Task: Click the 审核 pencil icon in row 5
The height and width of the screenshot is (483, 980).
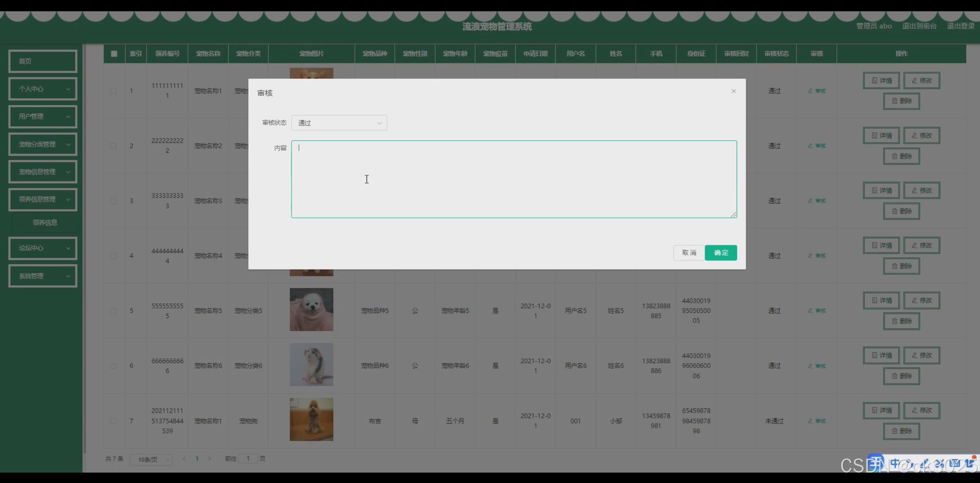Action: (817, 311)
